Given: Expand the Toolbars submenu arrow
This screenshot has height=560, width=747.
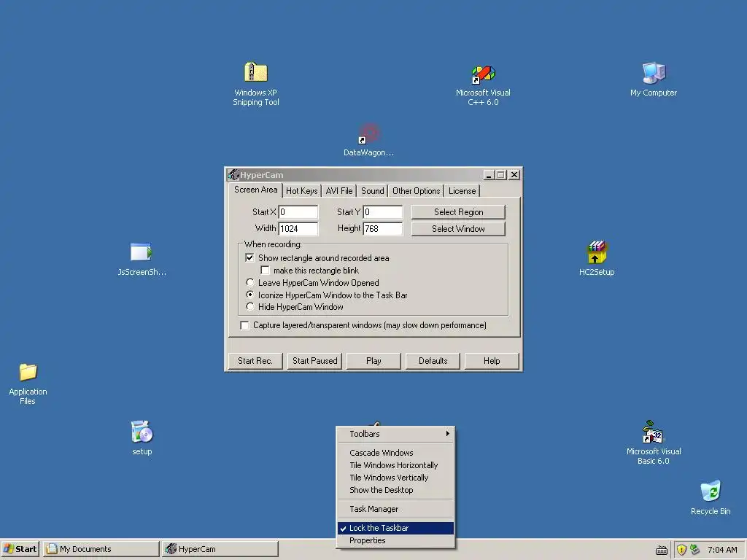Looking at the screenshot, I should coord(448,433).
